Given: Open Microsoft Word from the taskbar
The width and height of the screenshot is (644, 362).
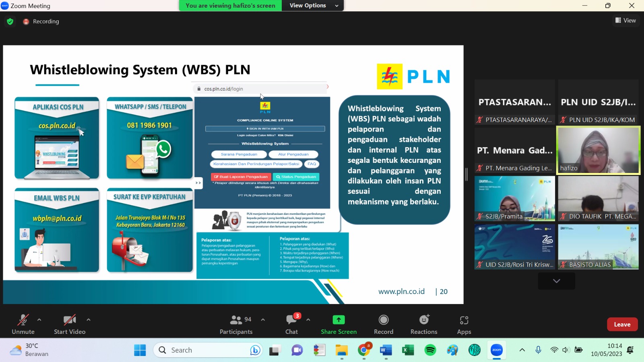Looking at the screenshot, I should coord(386,350).
